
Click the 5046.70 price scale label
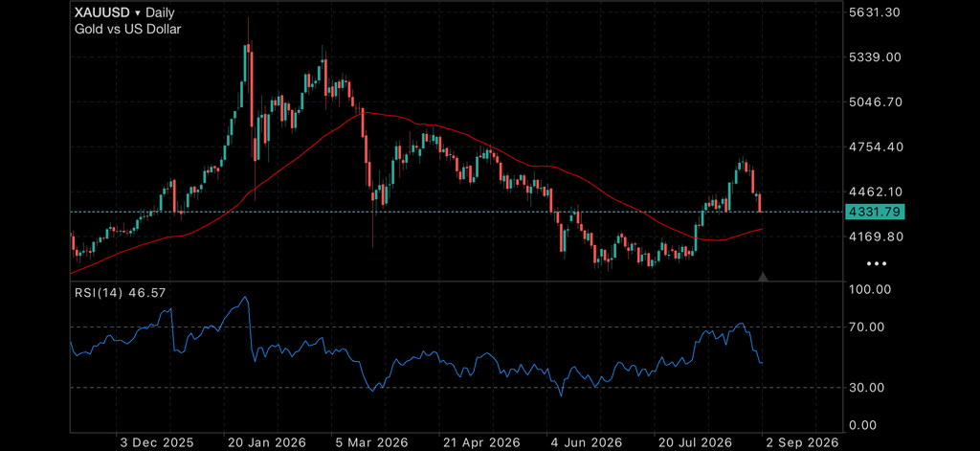(876, 101)
